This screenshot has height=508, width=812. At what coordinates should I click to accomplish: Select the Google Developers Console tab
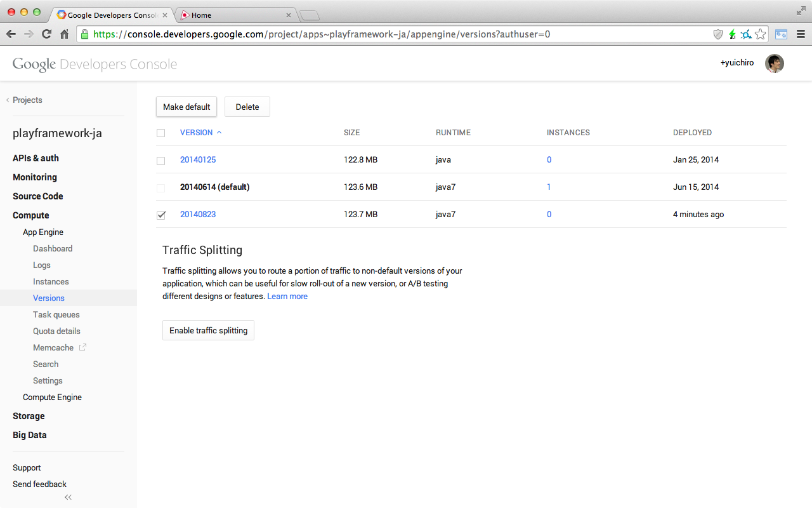pos(111,15)
